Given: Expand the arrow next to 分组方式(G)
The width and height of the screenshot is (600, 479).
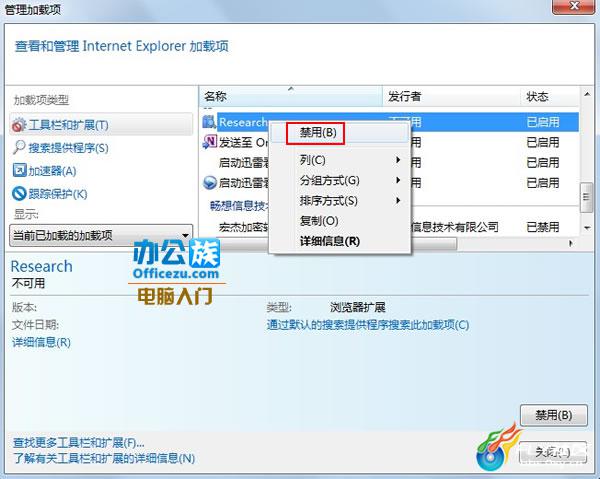Looking at the screenshot, I should (398, 180).
